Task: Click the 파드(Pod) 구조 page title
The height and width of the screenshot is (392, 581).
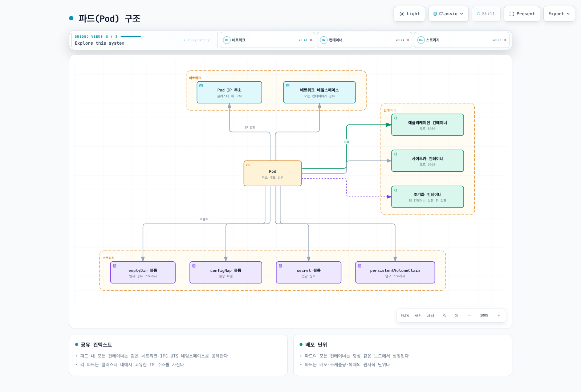Action: click(110, 19)
